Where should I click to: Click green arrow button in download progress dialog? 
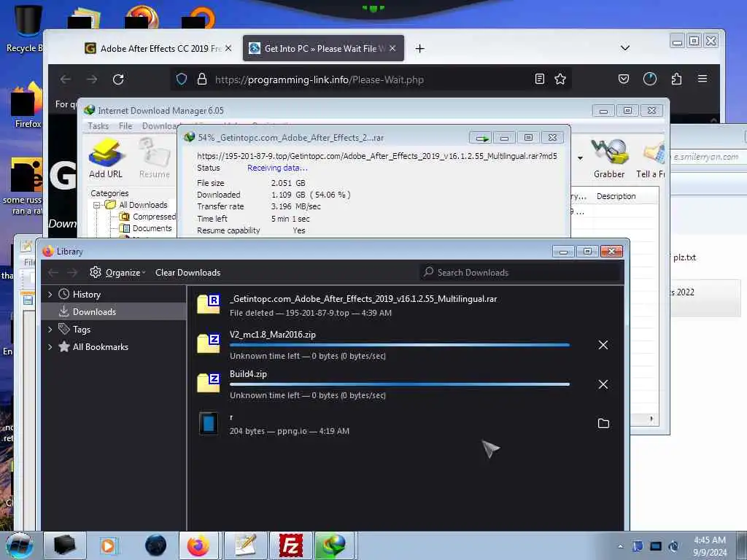480,138
